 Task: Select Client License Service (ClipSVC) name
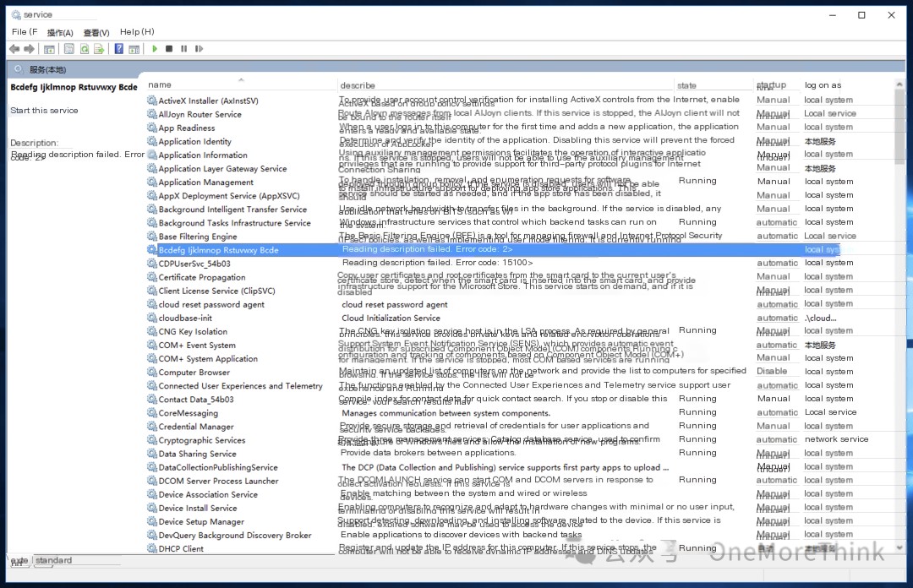(216, 291)
